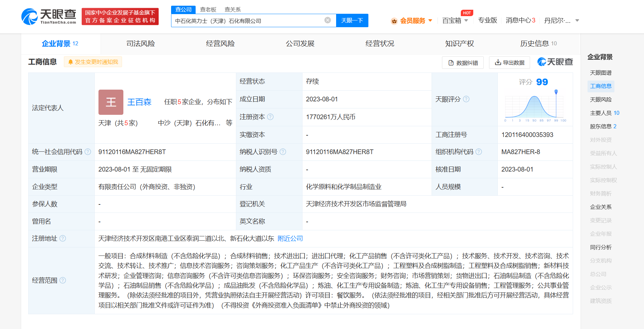Clear the search box with the X icon
644x329 pixels.
point(327,20)
